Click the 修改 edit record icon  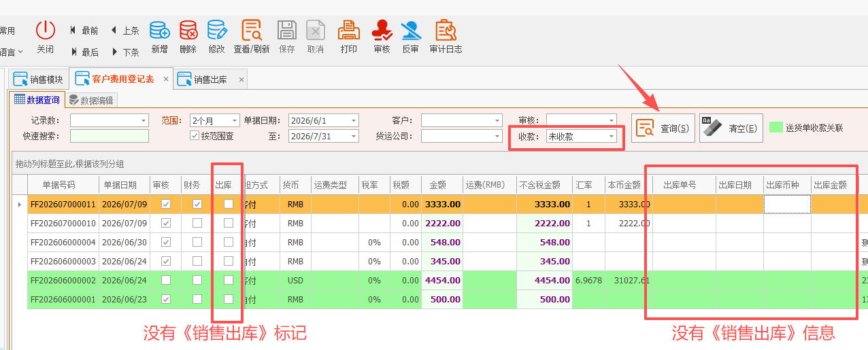[216, 31]
